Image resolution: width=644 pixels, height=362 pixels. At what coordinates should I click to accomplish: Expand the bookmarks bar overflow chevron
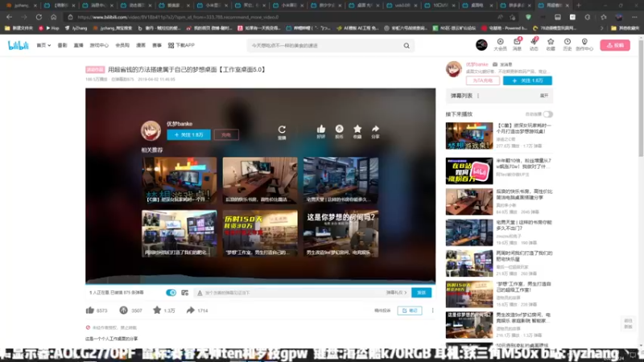click(601, 28)
